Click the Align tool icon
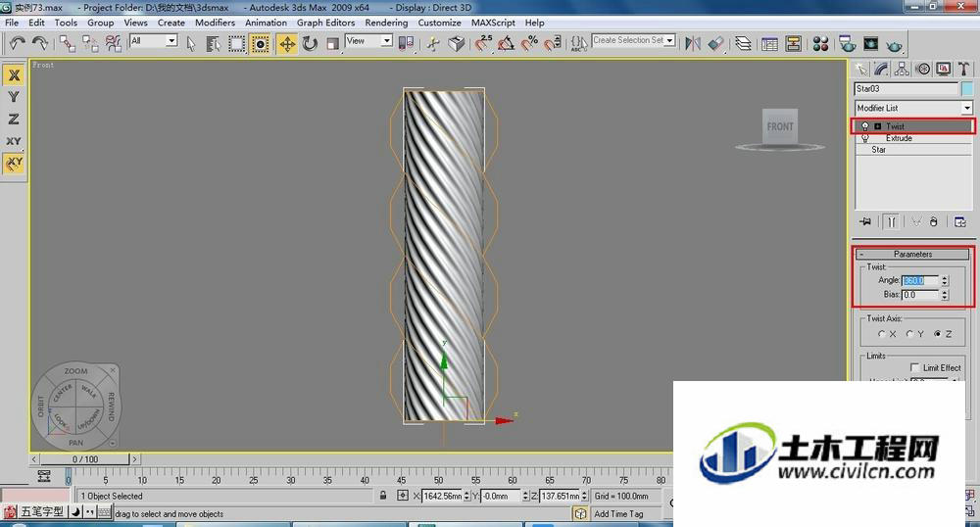980x527 pixels. [x=715, y=43]
